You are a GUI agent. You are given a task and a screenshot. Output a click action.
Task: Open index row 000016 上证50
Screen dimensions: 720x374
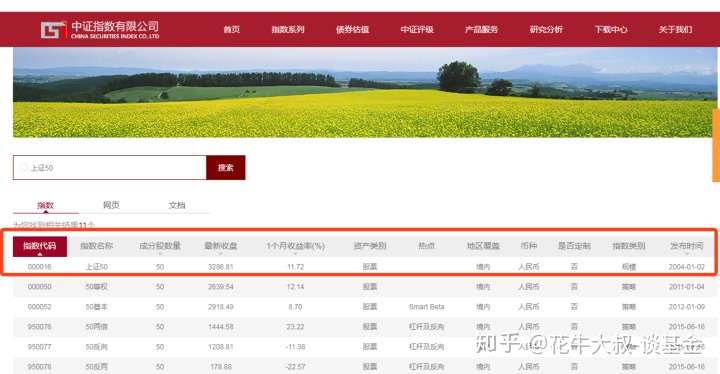click(x=365, y=266)
